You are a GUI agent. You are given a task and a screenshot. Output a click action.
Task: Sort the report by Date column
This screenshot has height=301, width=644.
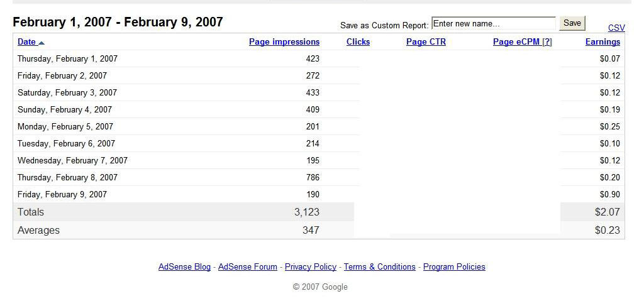coord(26,42)
